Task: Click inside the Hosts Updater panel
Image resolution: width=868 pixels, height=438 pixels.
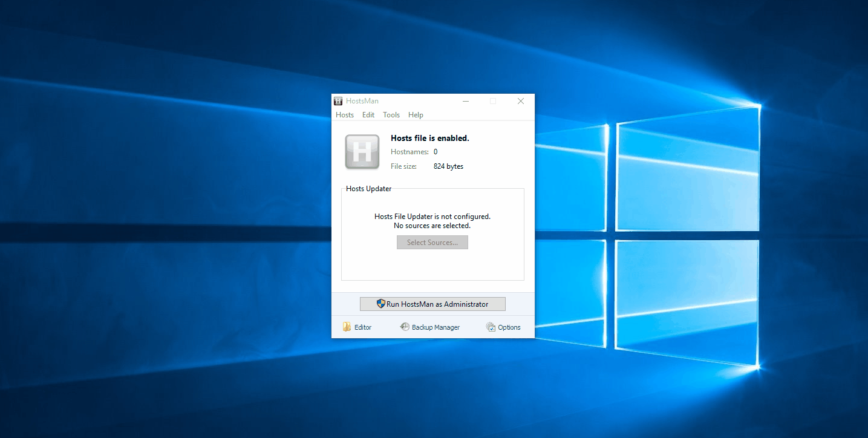Action: click(432, 266)
